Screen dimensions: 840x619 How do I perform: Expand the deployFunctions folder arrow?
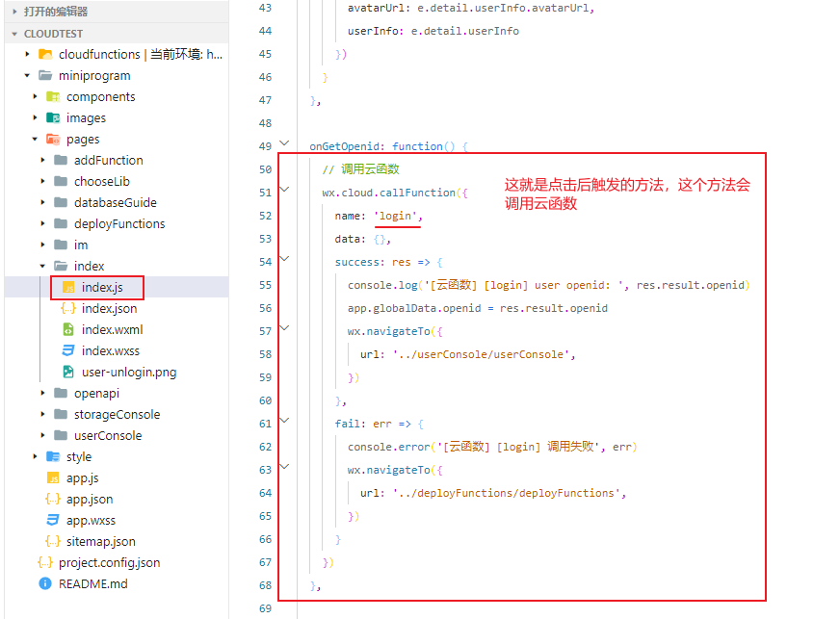42,224
